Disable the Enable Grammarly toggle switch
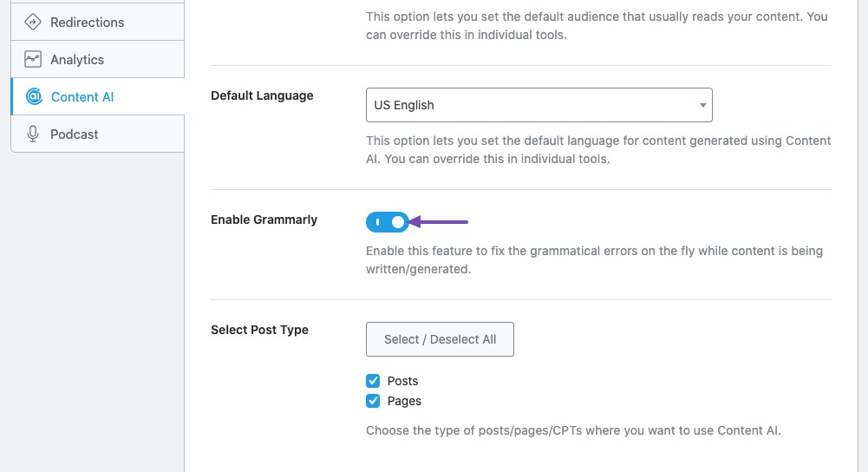Image resolution: width=868 pixels, height=472 pixels. pos(387,222)
